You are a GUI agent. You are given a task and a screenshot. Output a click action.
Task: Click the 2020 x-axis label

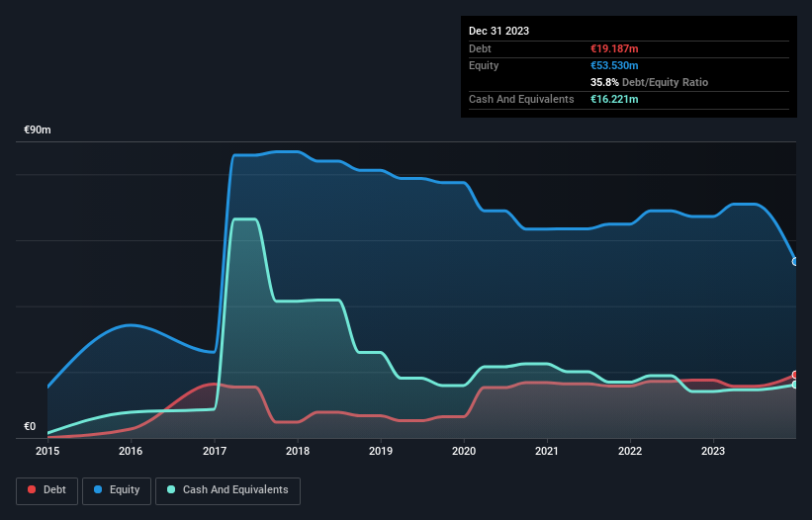click(x=464, y=451)
